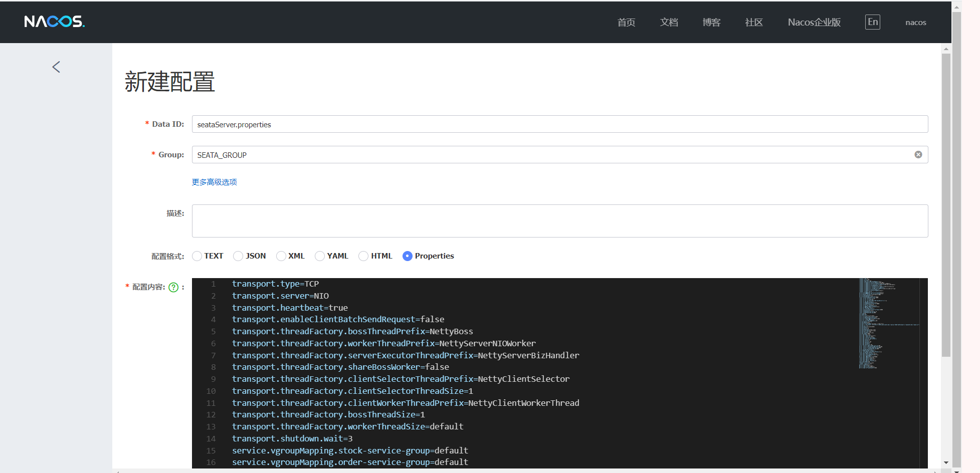Click the clientSelectorThreadPrefix=NettyClientSelector line

[401, 379]
